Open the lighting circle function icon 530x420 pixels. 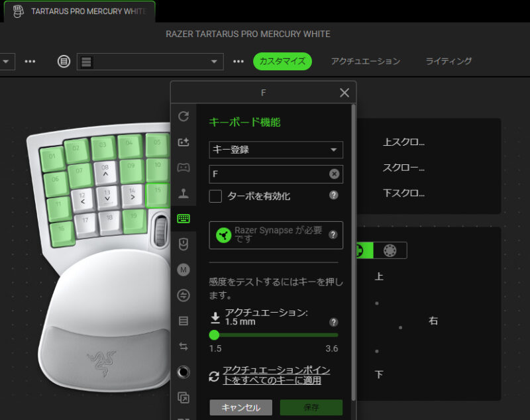pos(184,372)
